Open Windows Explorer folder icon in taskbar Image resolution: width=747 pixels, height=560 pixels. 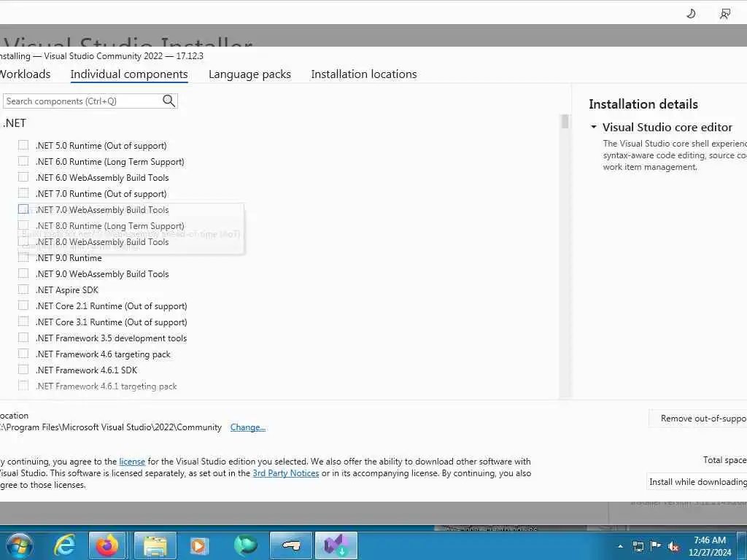pos(155,545)
